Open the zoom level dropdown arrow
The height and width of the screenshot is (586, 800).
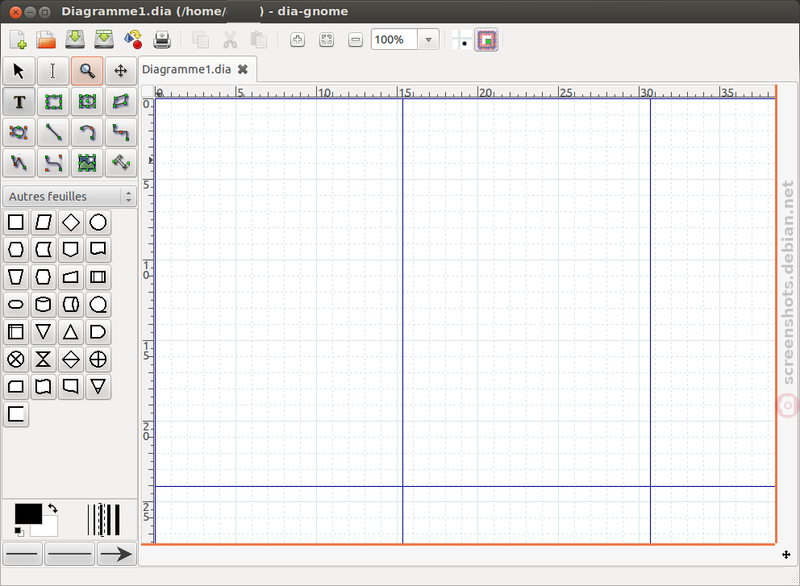429,39
